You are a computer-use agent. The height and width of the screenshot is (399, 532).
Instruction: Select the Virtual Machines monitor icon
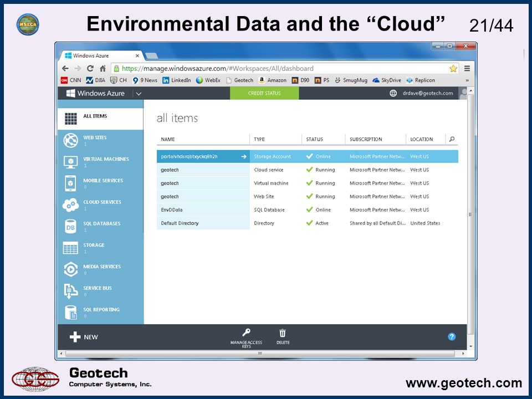pos(70,162)
